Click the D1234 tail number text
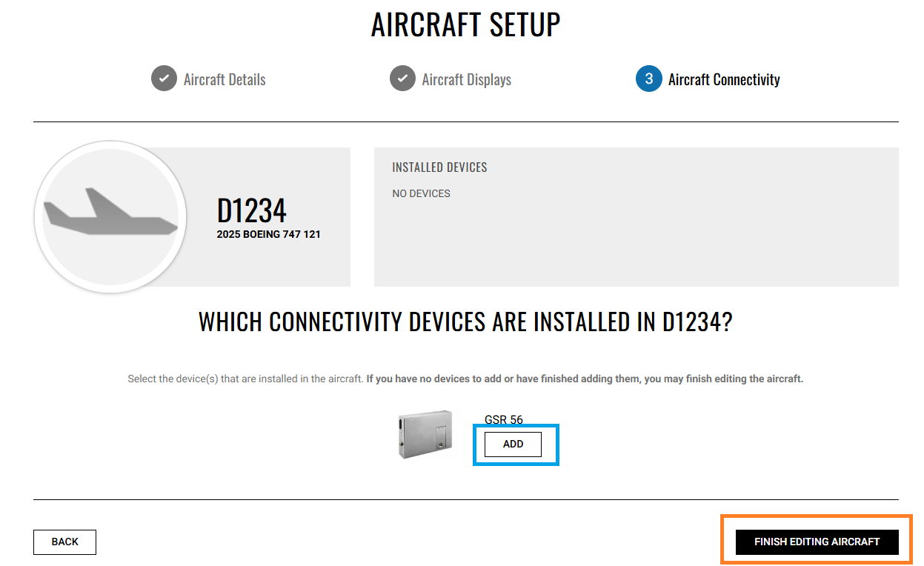Image resolution: width=924 pixels, height=566 pixels. (251, 210)
